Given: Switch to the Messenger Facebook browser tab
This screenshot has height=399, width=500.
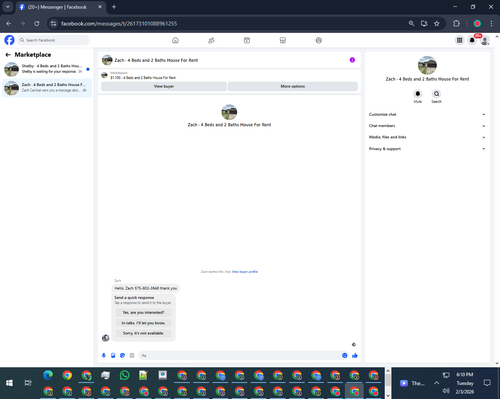Looking at the screenshot, I should (x=61, y=7).
